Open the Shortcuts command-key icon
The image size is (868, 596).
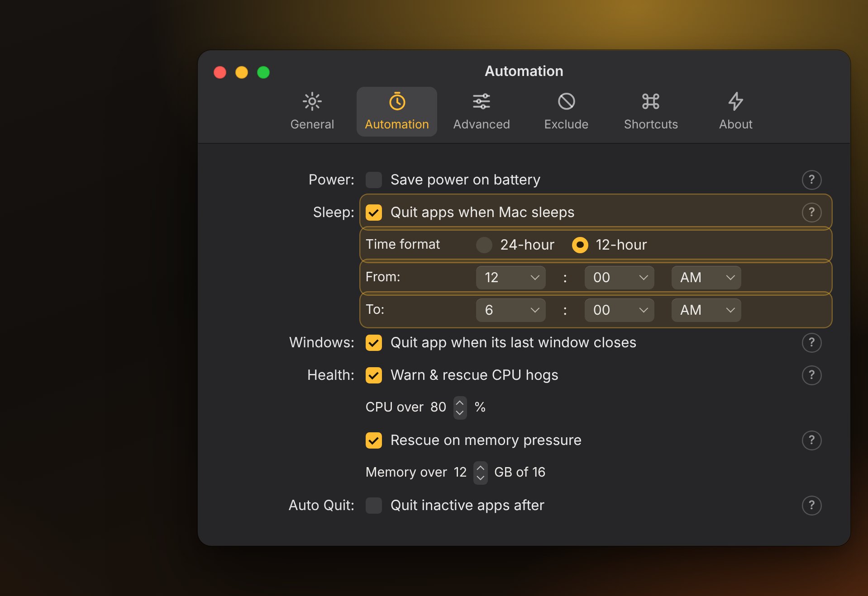pyautogui.click(x=651, y=101)
